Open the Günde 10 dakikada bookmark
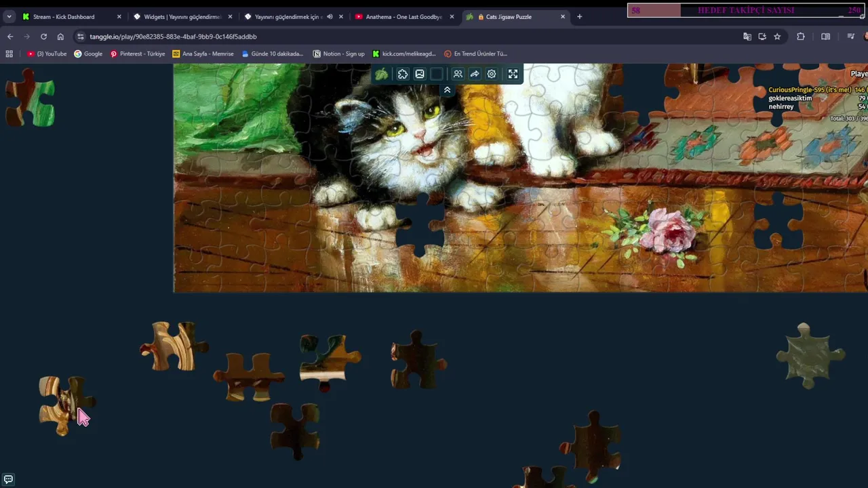 click(272, 54)
